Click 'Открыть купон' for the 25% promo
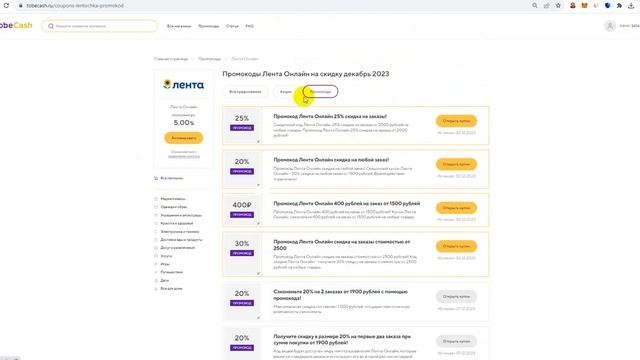Viewport: 640px width, 360px height. [456, 121]
